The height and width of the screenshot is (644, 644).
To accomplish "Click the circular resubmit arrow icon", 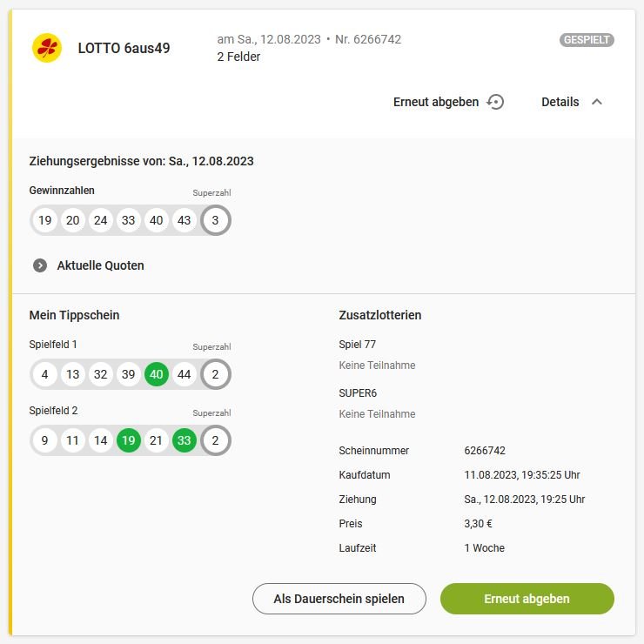I will tap(495, 102).
